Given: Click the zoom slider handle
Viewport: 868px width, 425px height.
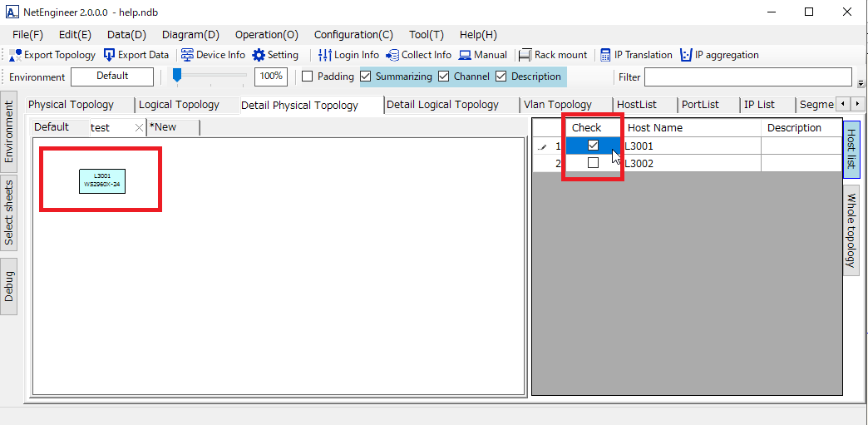Looking at the screenshot, I should 176,76.
